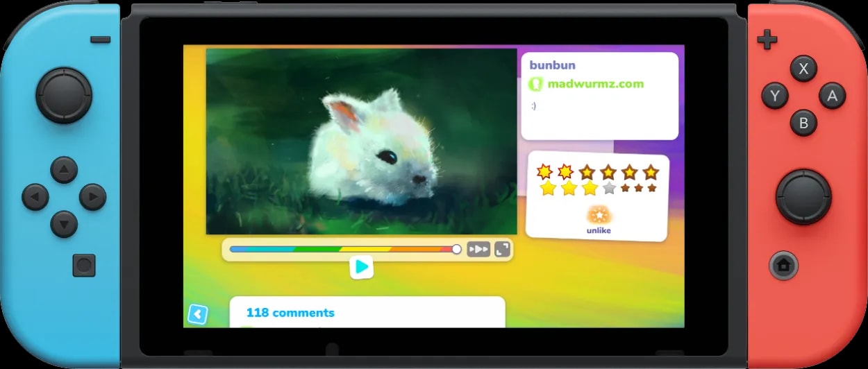This screenshot has width=868, height=369.
Task: Click the first gold star in rating row
Action: tap(544, 171)
